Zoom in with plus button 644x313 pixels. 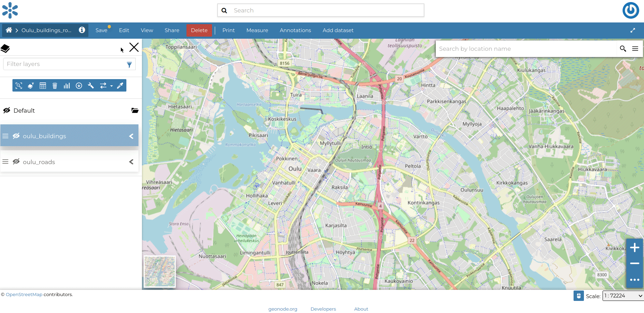(x=635, y=247)
